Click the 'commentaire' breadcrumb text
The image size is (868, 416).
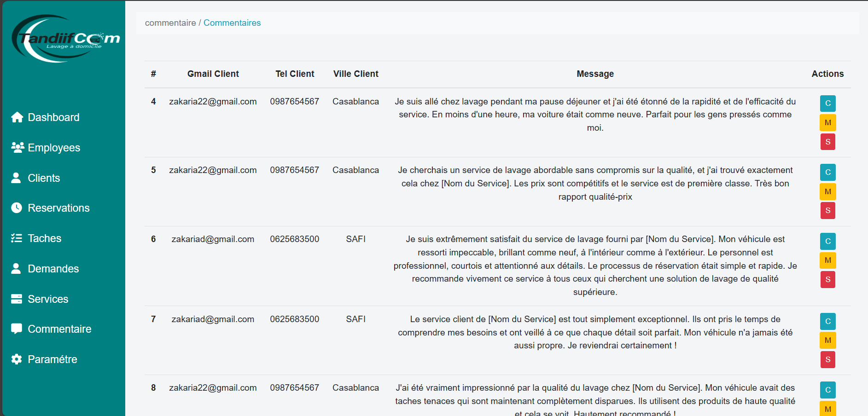pos(170,23)
